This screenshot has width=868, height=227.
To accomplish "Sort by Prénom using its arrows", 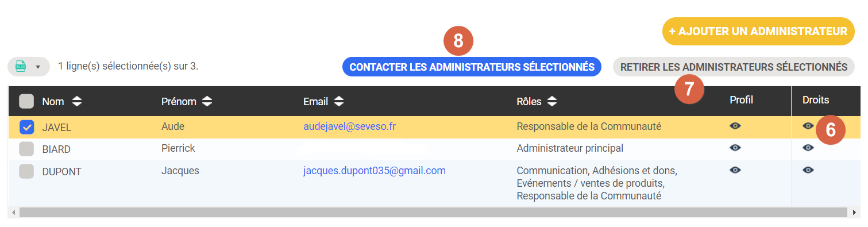I will 207,102.
